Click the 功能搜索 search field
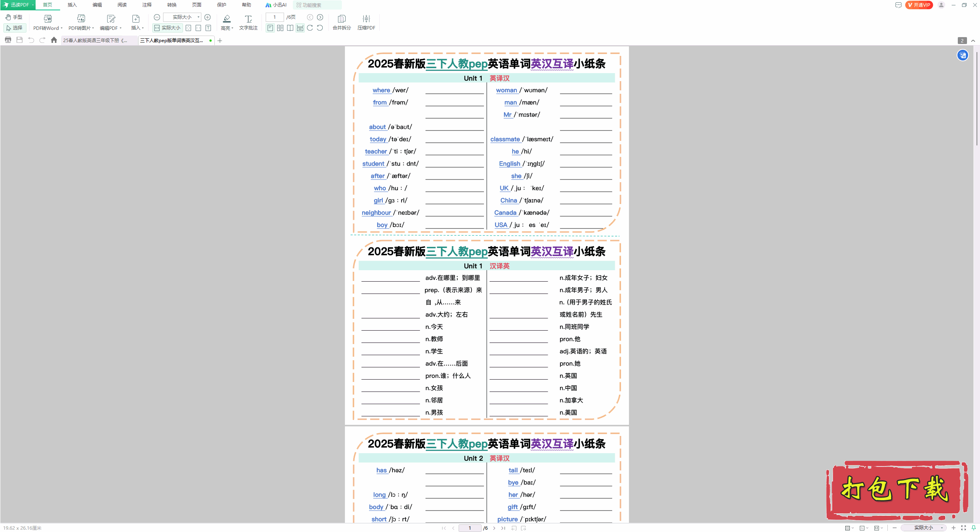This screenshot has width=980, height=532. (317, 5)
